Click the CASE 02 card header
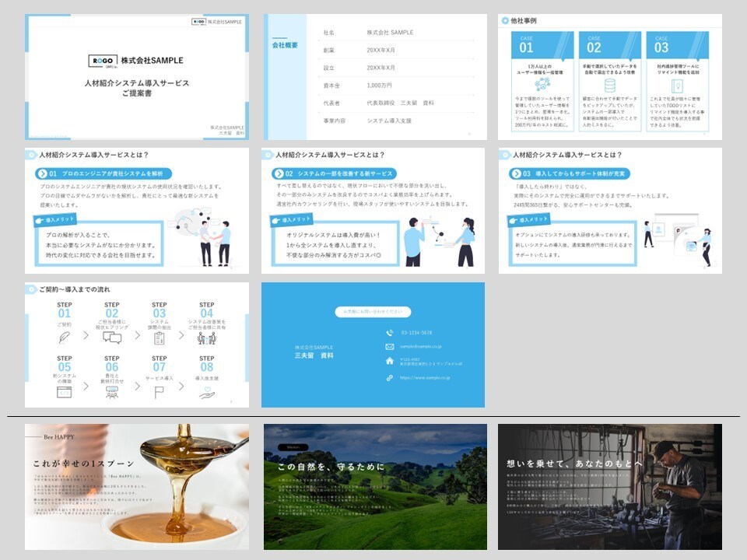The width and height of the screenshot is (747, 560). (x=610, y=45)
